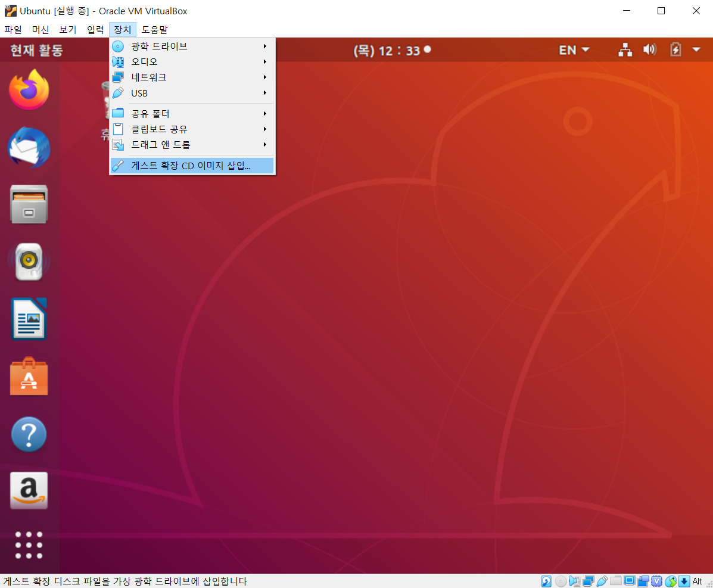Open the 클립보드 공유 submenu

(192, 129)
